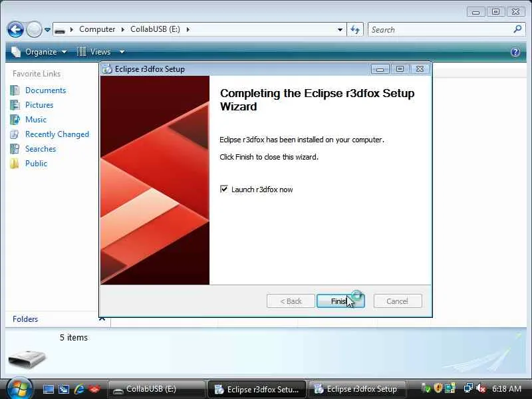Click into the Explorer Search field
Screen dimensions: 532x399
[x=440, y=30]
